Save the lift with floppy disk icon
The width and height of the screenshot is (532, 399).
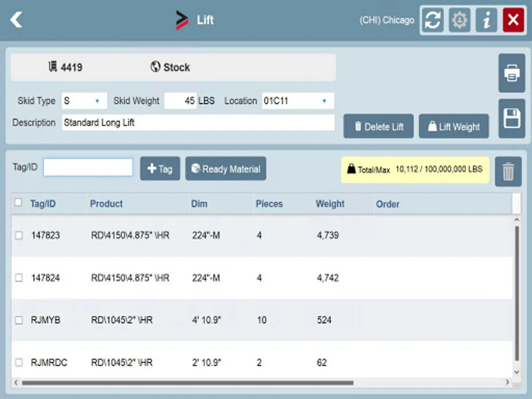coord(512,119)
